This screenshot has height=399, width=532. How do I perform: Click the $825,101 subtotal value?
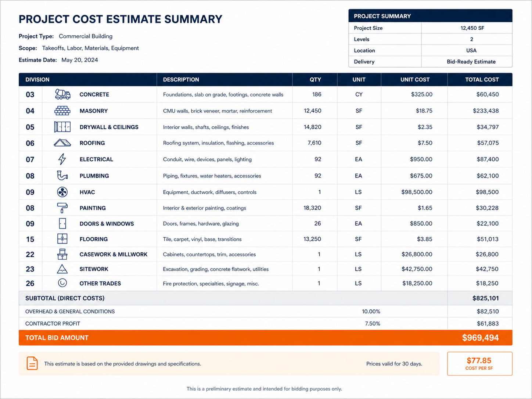click(486, 298)
